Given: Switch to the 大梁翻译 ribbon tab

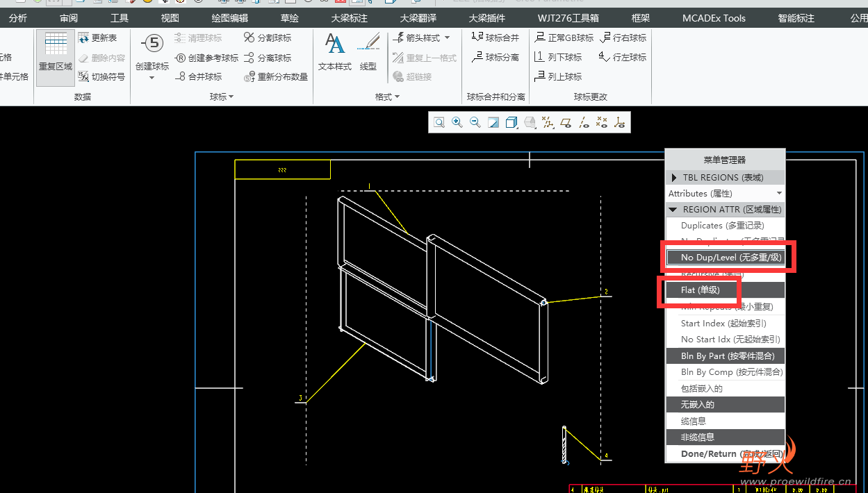Looking at the screenshot, I should pyautogui.click(x=418, y=18).
